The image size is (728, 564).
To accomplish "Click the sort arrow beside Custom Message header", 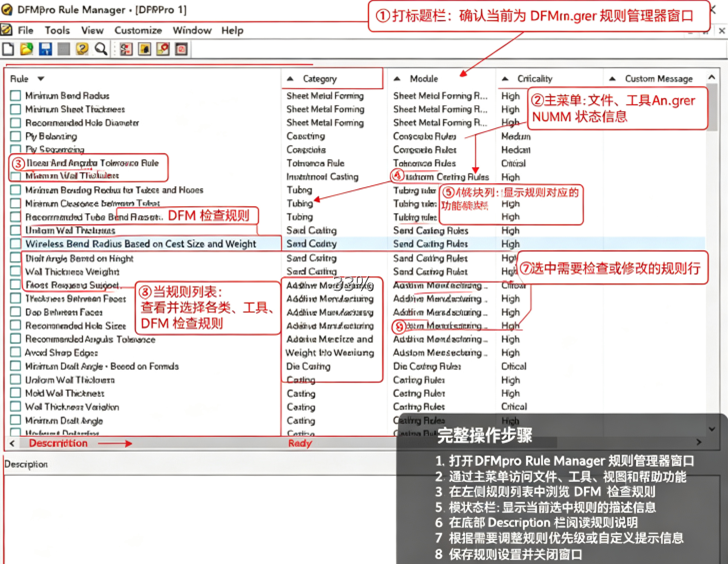I will [612, 79].
